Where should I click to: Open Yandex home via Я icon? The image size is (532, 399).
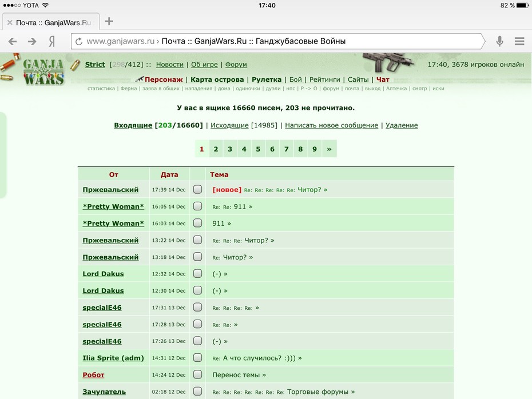pyautogui.click(x=51, y=41)
